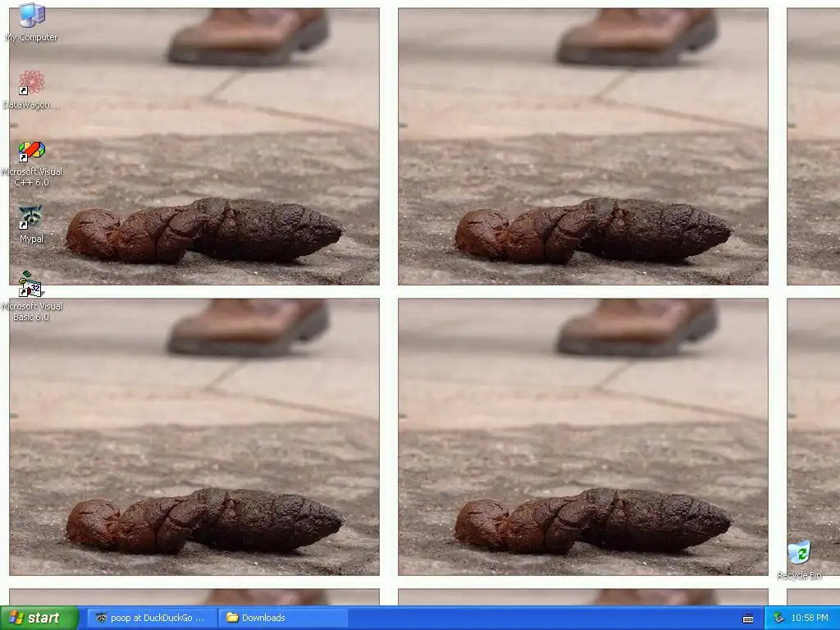
Task: Click the 10:58 PM clock
Action: pyautogui.click(x=810, y=618)
